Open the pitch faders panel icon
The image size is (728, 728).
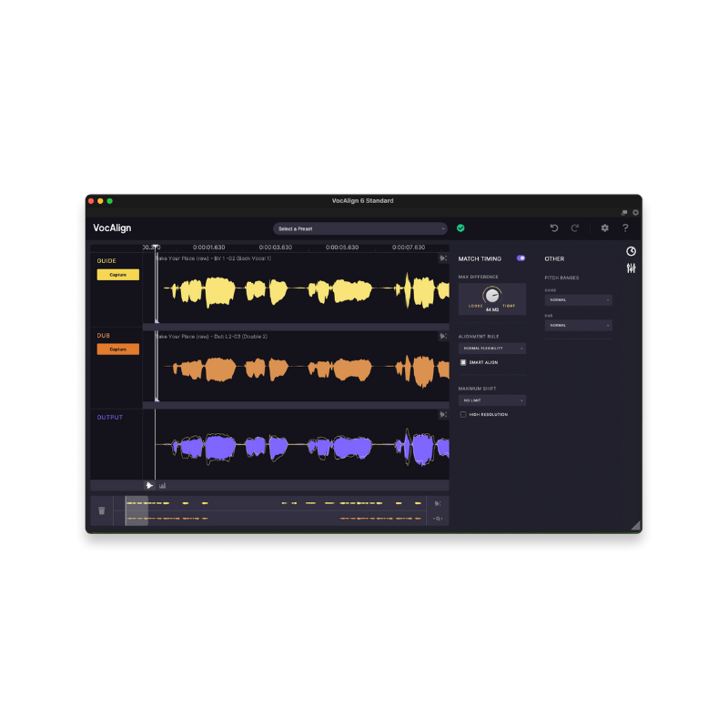pyautogui.click(x=630, y=267)
